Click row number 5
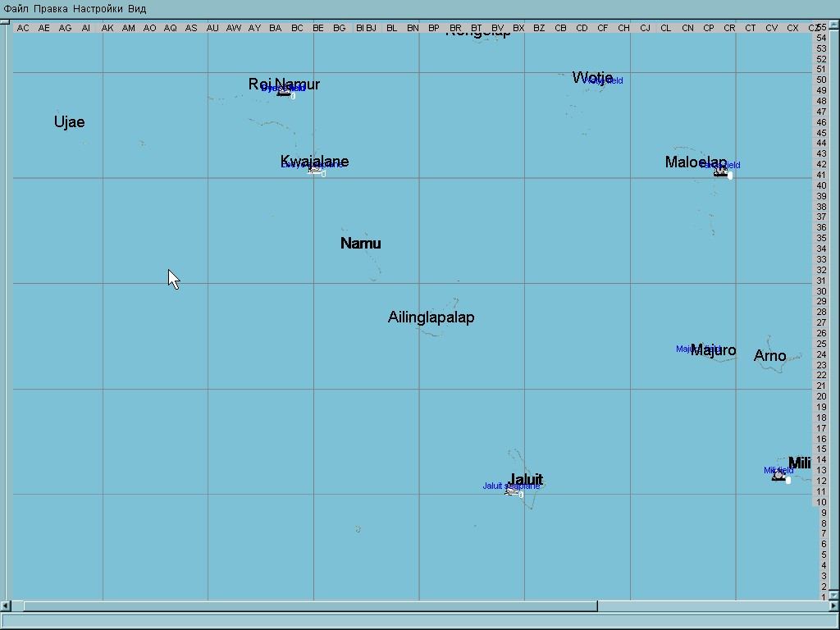840x630 pixels. [x=824, y=555]
